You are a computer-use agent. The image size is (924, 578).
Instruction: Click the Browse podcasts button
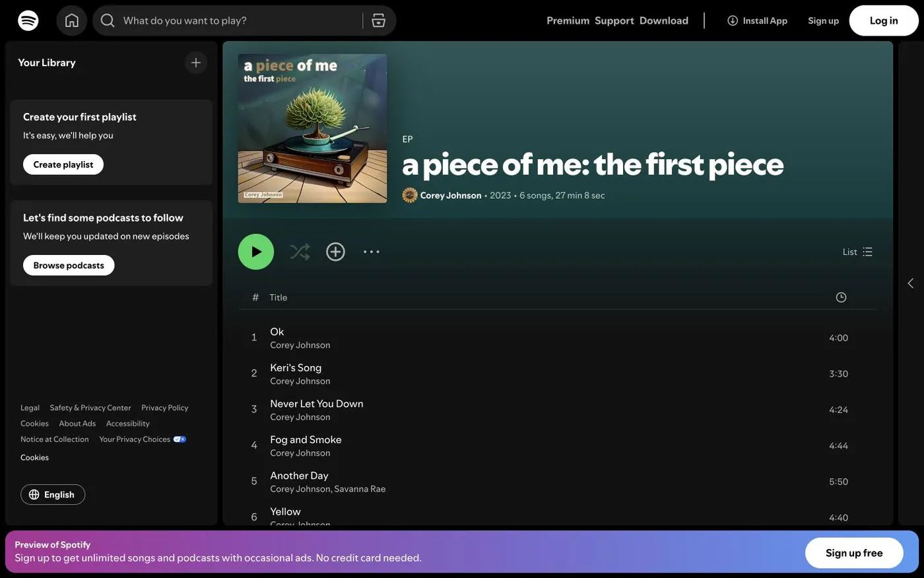69,266
